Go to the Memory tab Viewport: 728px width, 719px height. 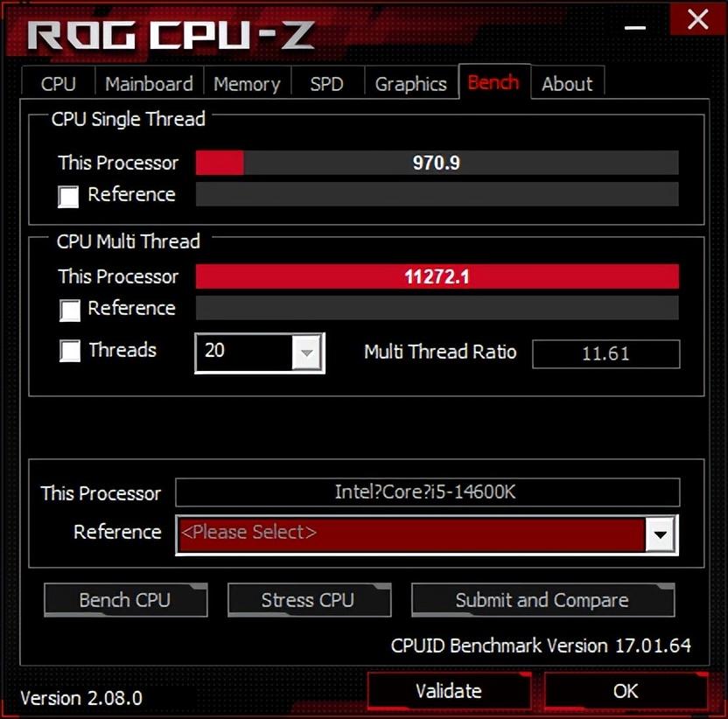[247, 84]
